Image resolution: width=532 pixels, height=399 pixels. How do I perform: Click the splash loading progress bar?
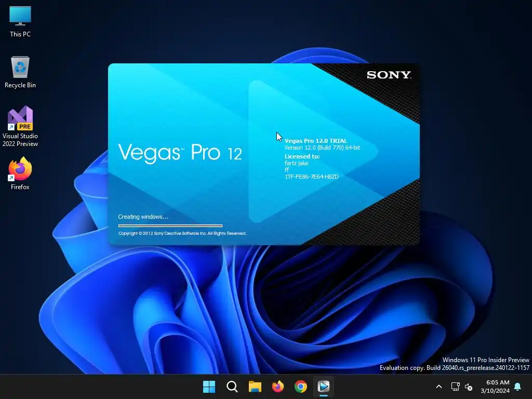(170, 225)
